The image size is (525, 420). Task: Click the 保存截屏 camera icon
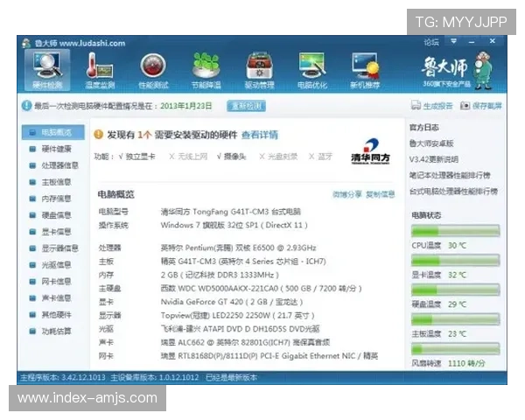[x=465, y=106]
